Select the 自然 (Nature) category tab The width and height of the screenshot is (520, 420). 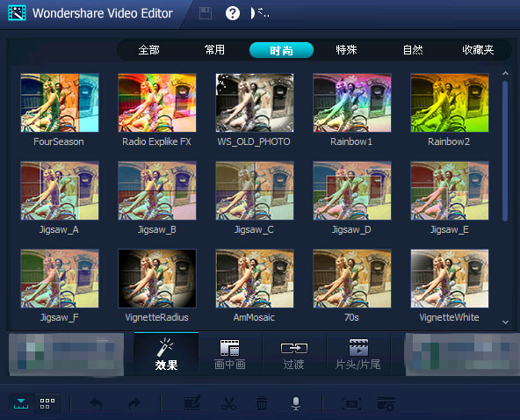(x=413, y=50)
